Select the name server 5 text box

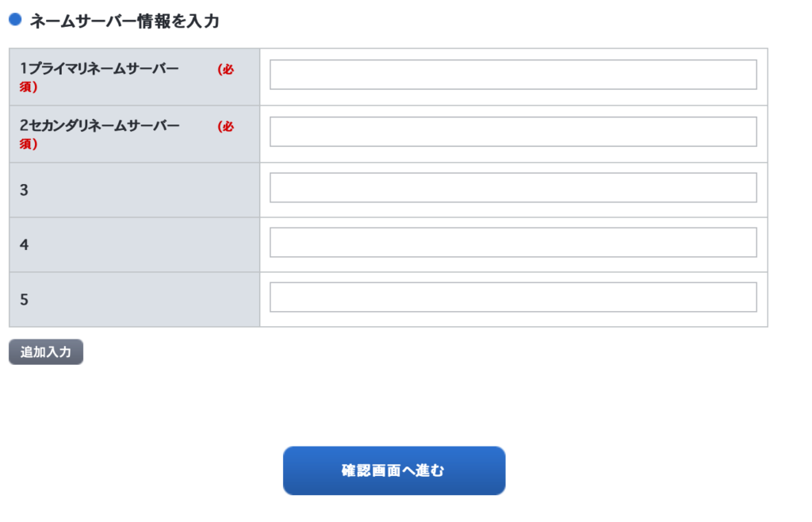[513, 297]
